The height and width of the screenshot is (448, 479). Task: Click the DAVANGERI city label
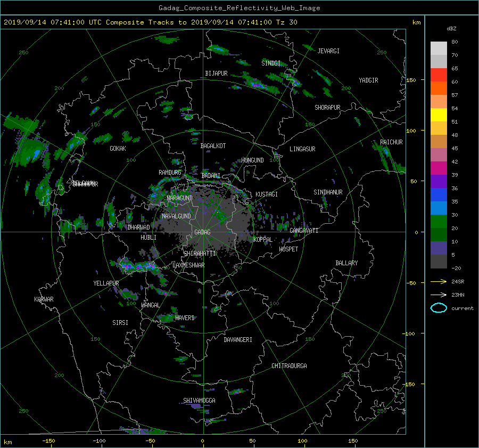tap(238, 340)
